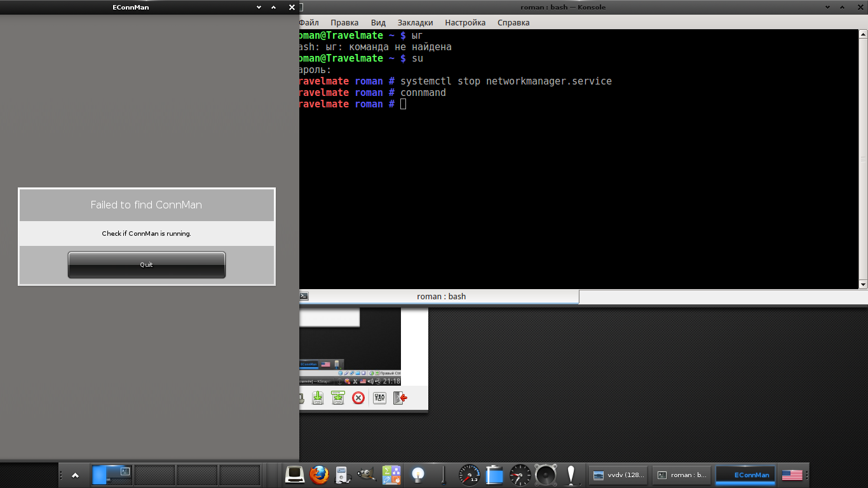
Task: Open the speaker volume mixer gadget
Action: (x=545, y=475)
